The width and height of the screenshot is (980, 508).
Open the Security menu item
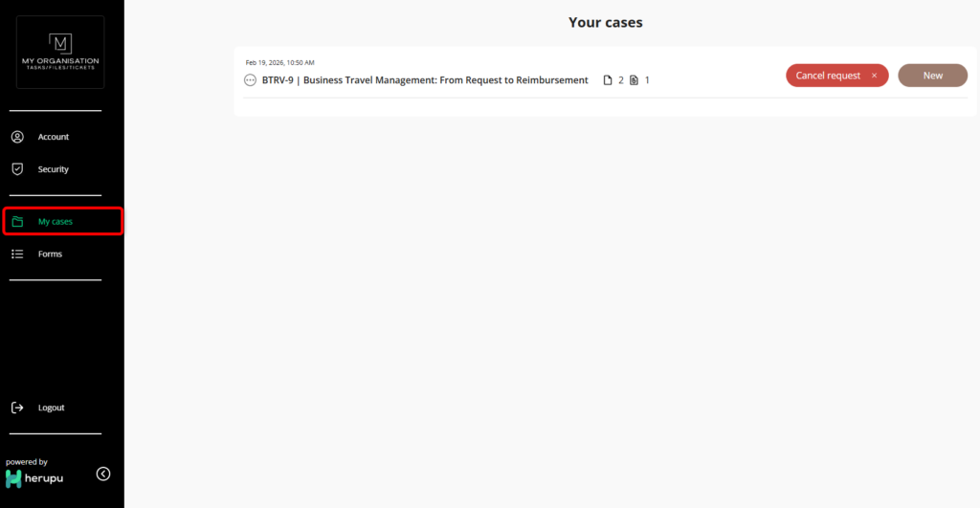click(54, 169)
